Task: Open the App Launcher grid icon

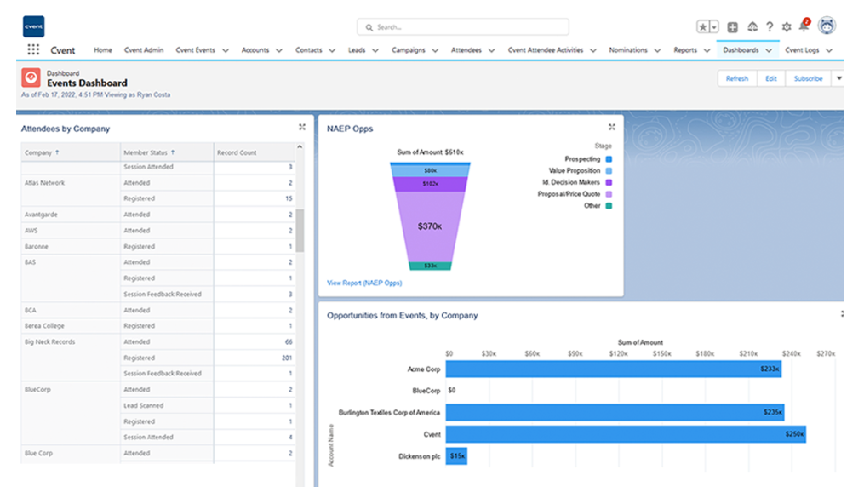Action: click(33, 49)
